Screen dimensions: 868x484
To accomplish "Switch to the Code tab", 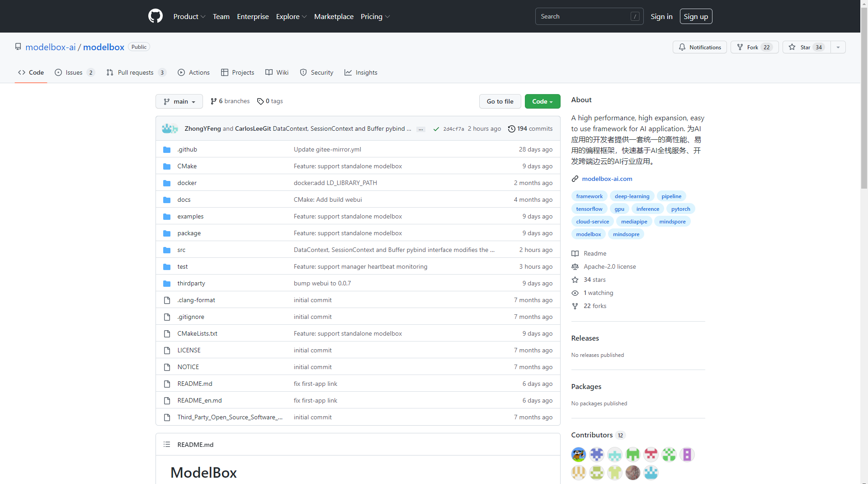I will (x=31, y=72).
